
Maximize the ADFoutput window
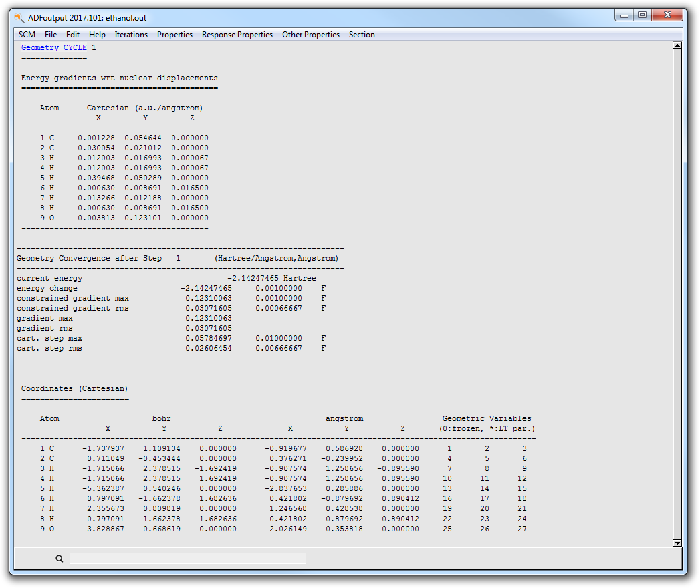tap(643, 15)
